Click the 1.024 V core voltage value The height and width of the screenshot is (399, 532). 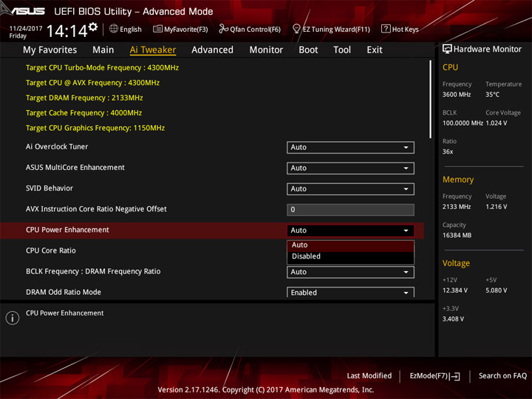[497, 123]
